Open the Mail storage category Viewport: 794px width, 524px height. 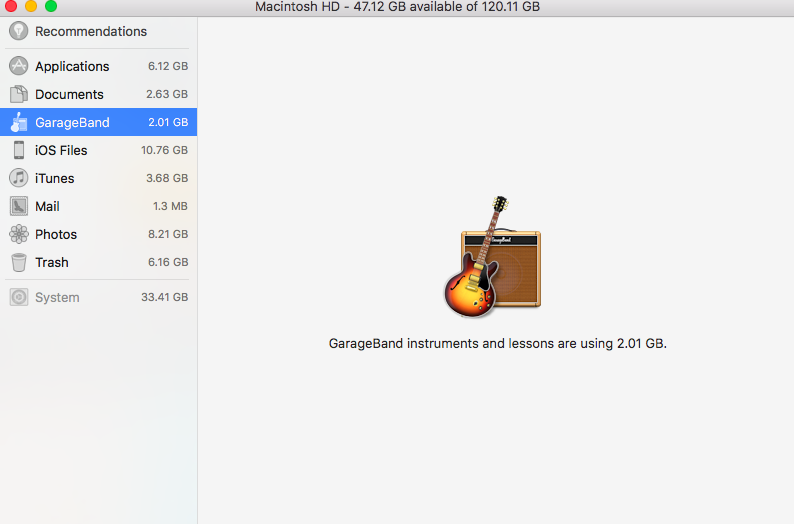coord(48,207)
